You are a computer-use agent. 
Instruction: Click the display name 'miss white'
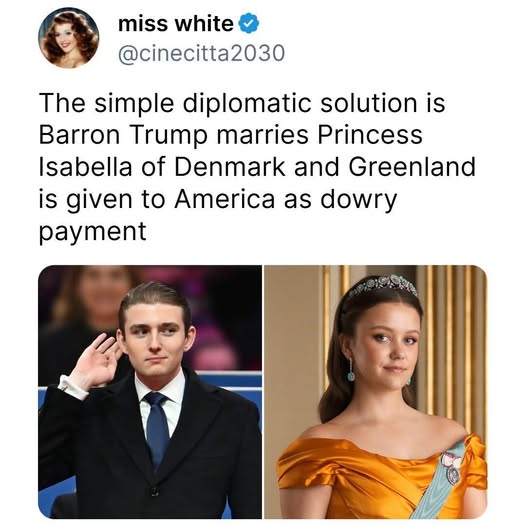(176, 24)
